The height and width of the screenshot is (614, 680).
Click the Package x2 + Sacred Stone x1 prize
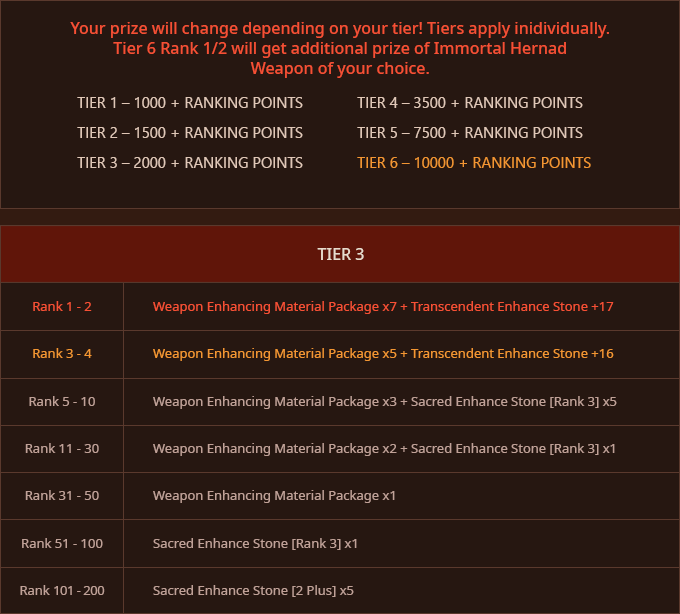[x=384, y=449]
